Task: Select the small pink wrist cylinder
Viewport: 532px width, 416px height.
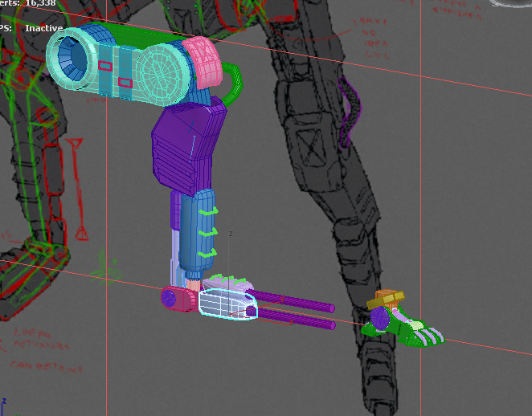Action: 178,299
